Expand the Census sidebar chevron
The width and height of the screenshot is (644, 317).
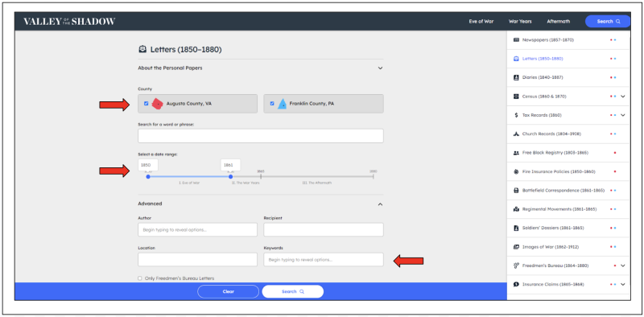point(622,97)
